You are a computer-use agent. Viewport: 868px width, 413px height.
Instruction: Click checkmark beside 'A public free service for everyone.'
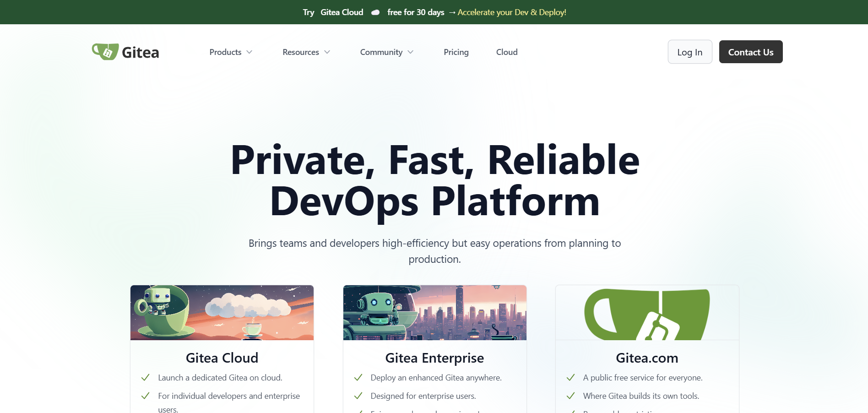(x=570, y=378)
